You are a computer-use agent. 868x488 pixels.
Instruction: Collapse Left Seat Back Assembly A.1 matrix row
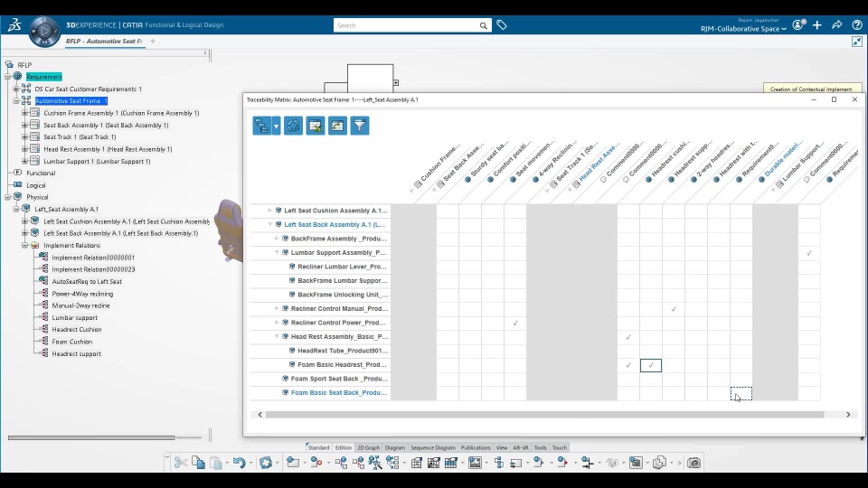tap(269, 225)
